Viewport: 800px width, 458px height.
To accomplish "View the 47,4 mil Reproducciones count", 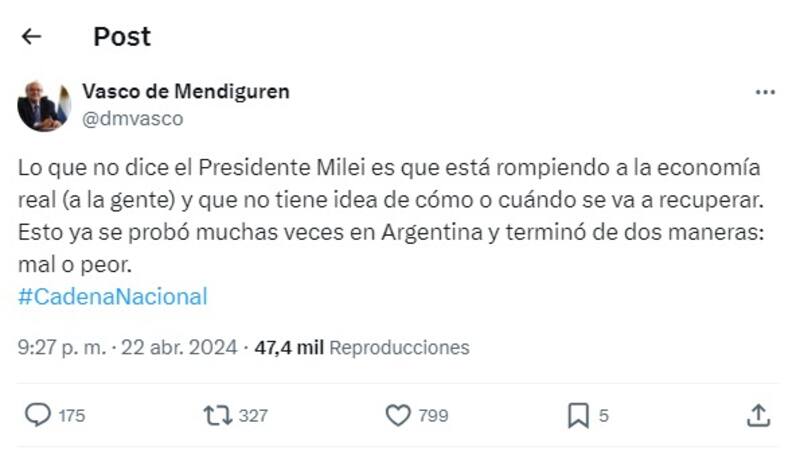I will tap(362, 348).
